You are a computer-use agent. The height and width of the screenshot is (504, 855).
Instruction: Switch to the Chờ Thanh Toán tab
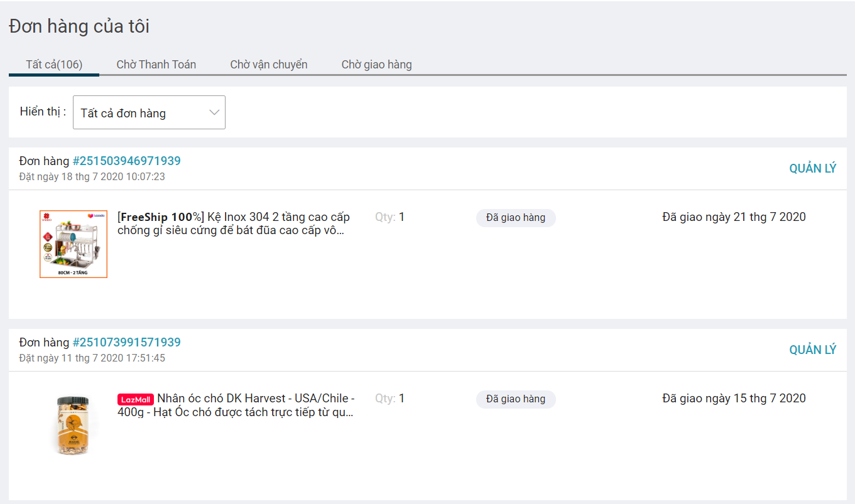click(x=156, y=65)
